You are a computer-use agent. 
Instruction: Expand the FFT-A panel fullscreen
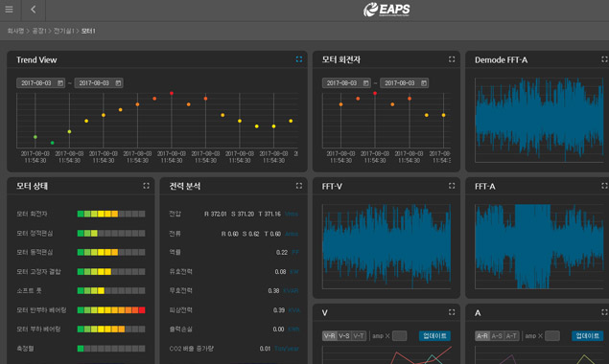[x=604, y=186]
